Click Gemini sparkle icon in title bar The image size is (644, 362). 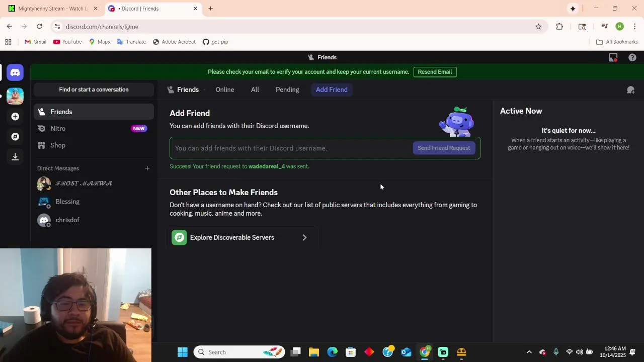point(573,9)
